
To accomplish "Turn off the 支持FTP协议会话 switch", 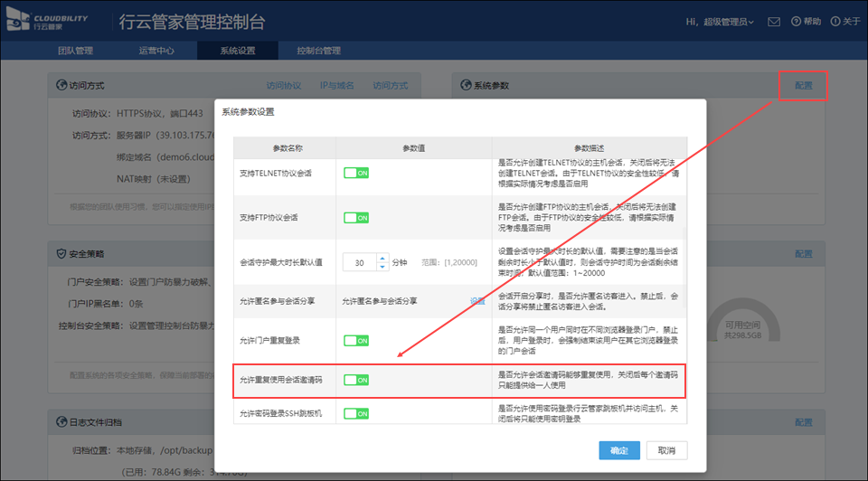I will [356, 218].
